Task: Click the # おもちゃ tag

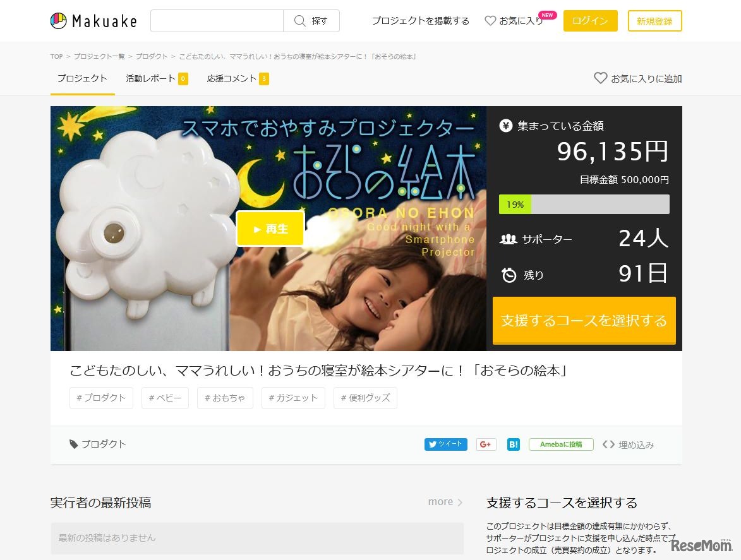Action: [225, 398]
